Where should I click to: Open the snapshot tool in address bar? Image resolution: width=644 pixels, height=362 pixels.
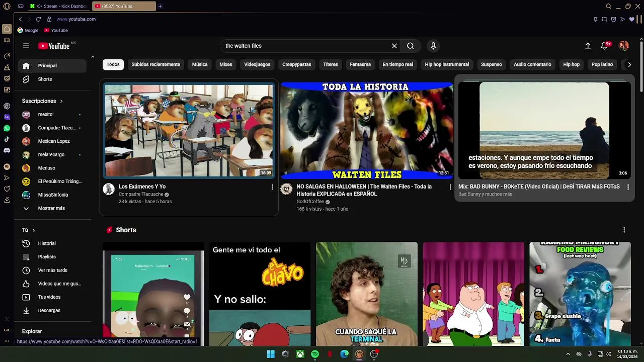[x=604, y=19]
